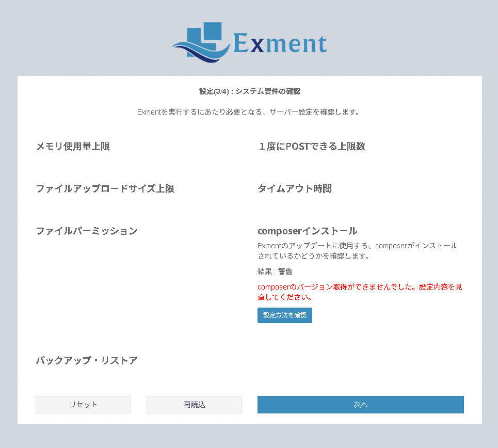This screenshot has height=448, width=498.
Task: Click 再読込 to reload the requirement checks
Action: (194, 405)
